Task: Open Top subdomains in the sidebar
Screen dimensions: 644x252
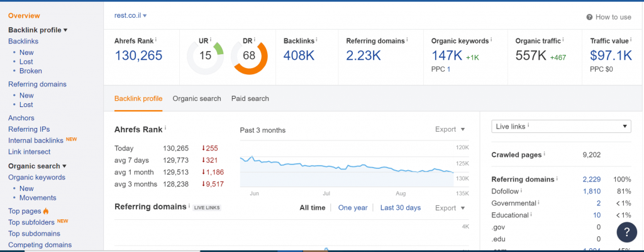Action: point(34,234)
